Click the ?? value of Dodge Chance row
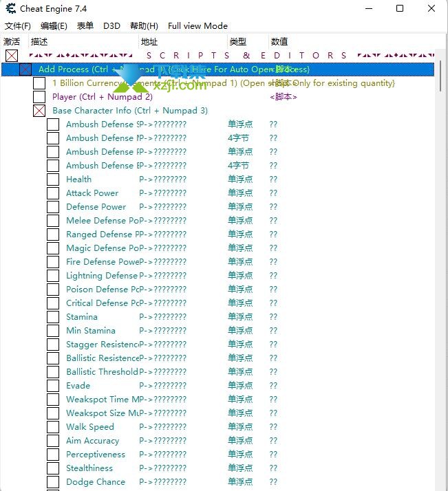The image size is (448, 491). coord(273,482)
